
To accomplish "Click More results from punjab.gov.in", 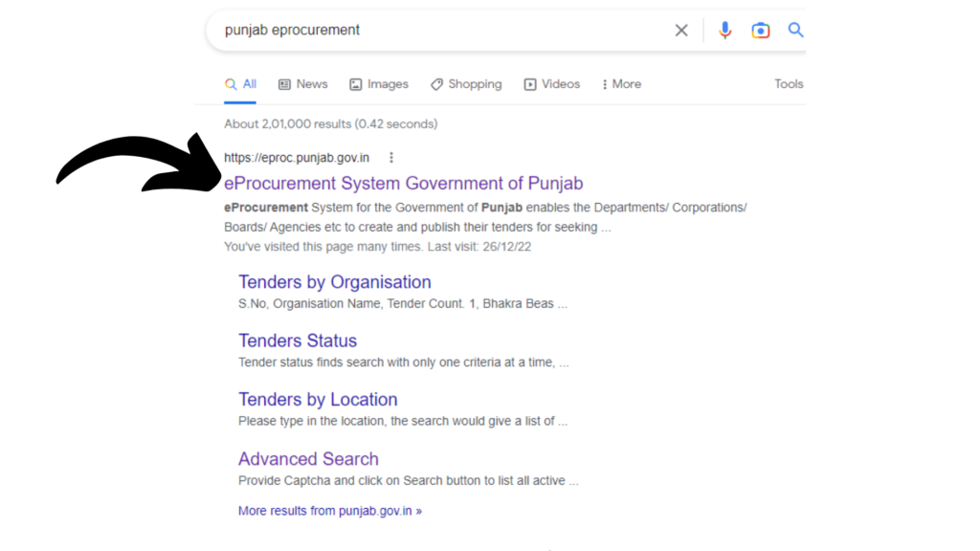I will 329,511.
